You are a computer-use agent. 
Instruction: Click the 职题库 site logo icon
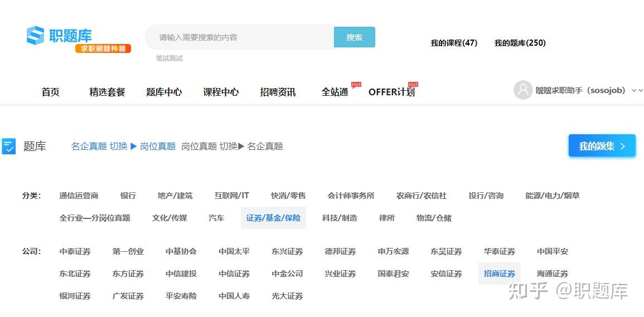pos(35,35)
